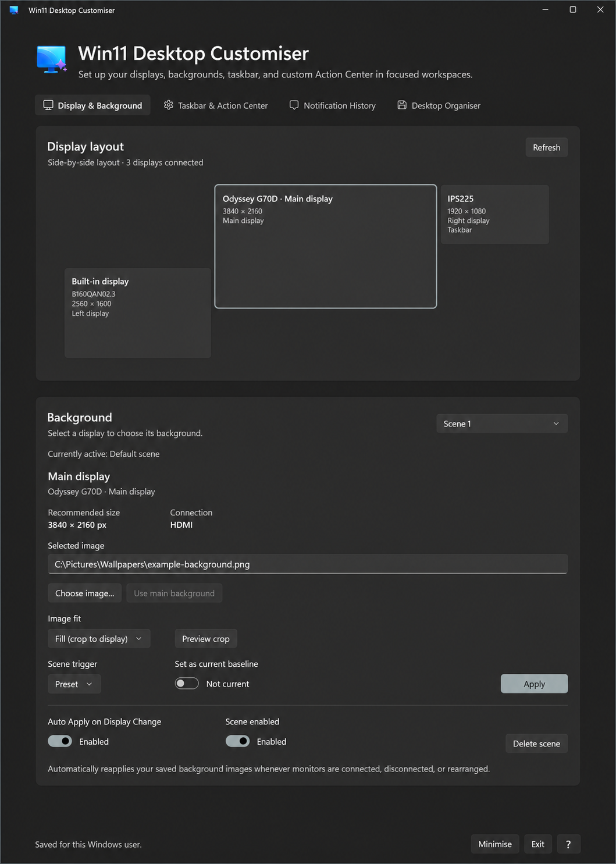Click the app icon in the title bar

point(14,10)
